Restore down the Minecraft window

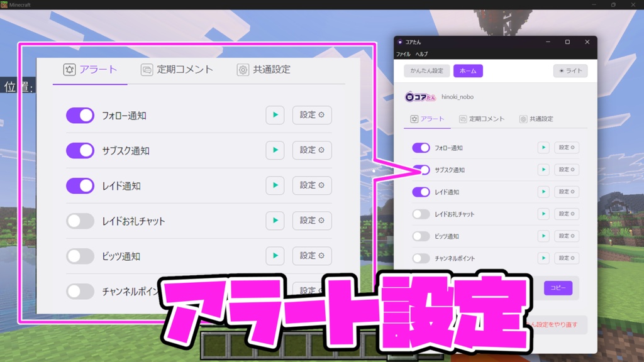pos(613,4)
